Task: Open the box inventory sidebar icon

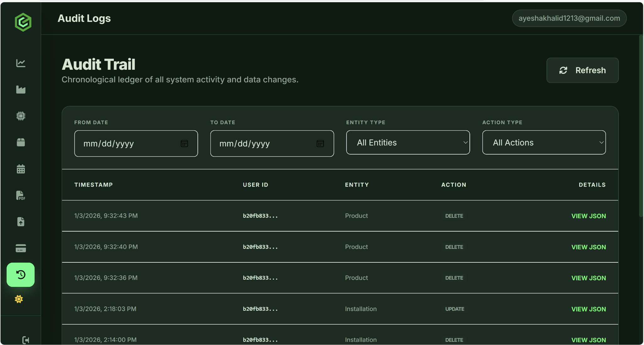Action: click(x=21, y=142)
